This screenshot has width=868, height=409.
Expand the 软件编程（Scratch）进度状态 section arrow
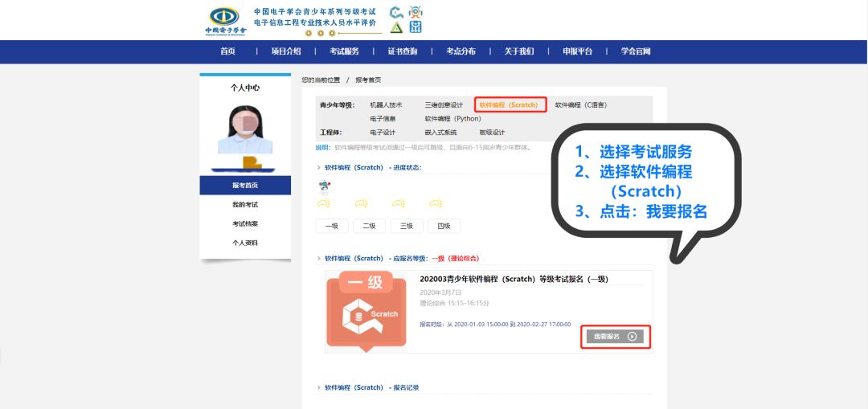[x=319, y=168]
